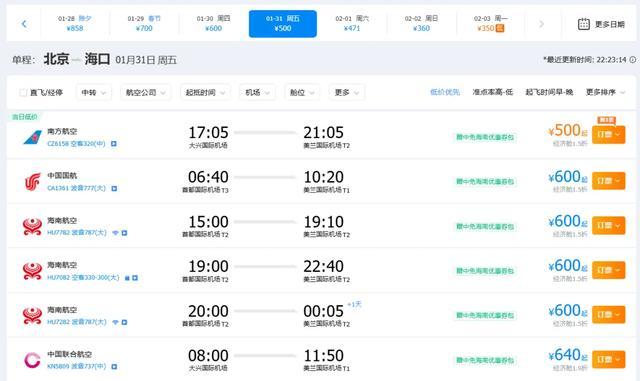The image size is (640, 381).
Task: Select the 01-30 周四 ¥600 date tab
Action: (213, 24)
